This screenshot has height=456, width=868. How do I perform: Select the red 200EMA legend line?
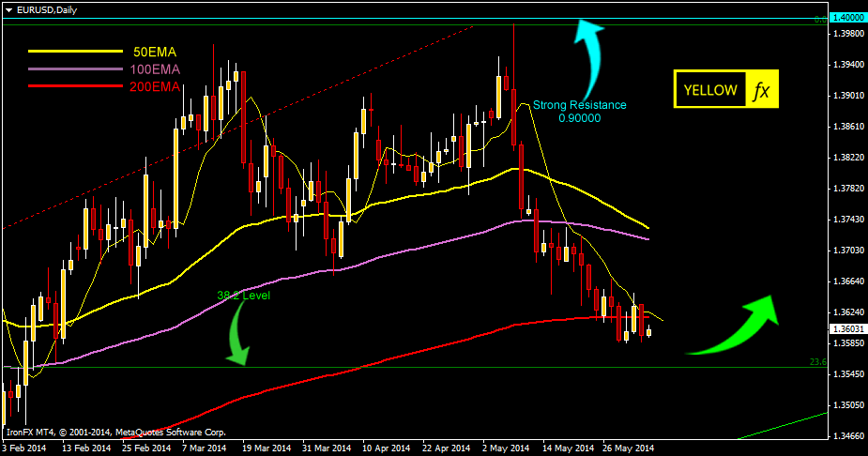pos(75,86)
